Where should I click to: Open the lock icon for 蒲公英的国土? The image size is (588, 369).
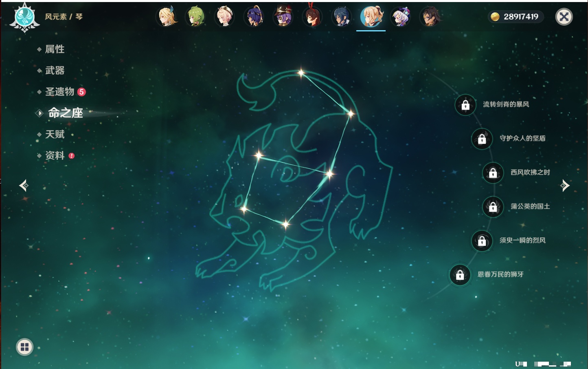pyautogui.click(x=493, y=207)
